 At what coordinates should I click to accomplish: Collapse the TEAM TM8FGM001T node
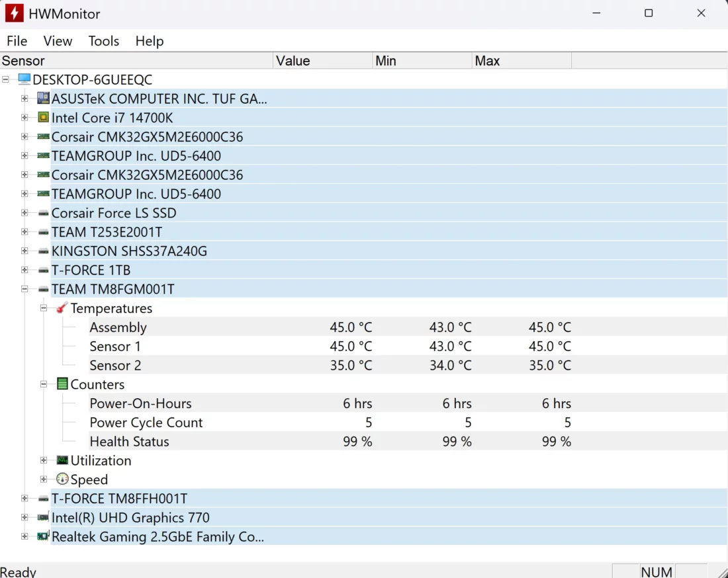pyautogui.click(x=24, y=288)
